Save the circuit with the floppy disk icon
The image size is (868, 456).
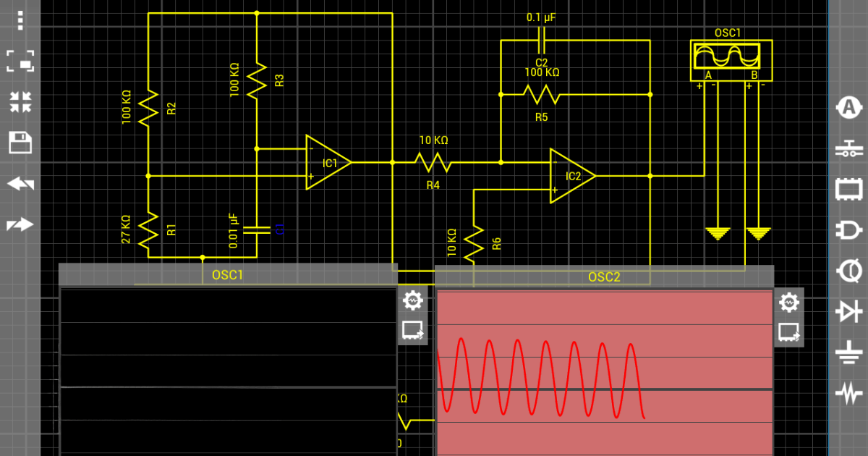pos(20,143)
